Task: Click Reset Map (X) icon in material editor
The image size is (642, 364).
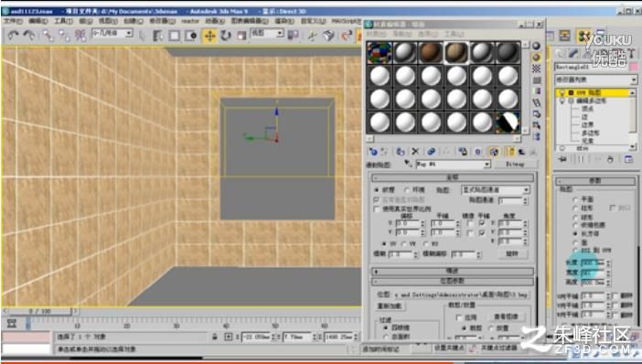Action: click(415, 152)
